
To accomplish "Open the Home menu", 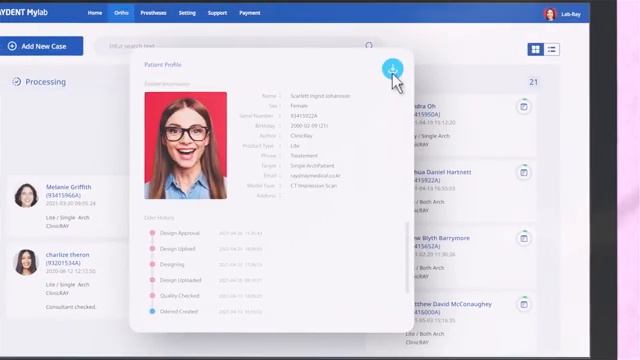I will [x=95, y=13].
